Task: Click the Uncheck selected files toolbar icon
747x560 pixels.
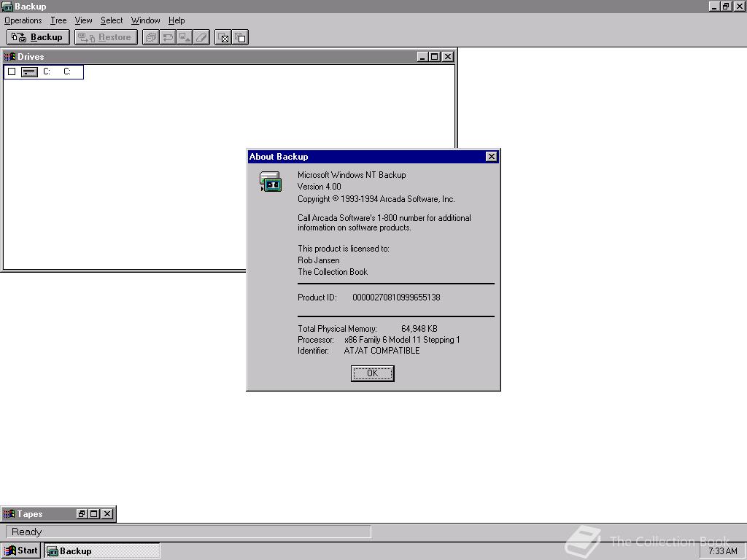Action: tap(240, 37)
